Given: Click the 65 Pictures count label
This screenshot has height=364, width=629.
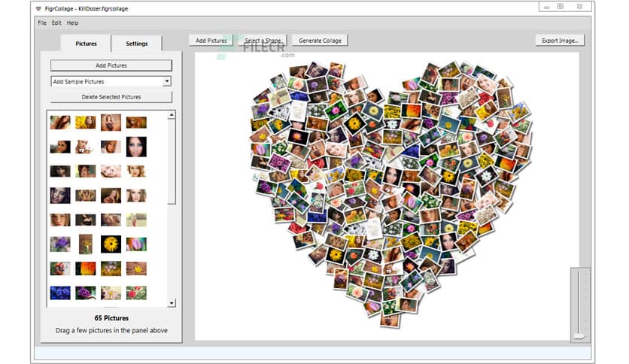Looking at the screenshot, I should pos(111,318).
